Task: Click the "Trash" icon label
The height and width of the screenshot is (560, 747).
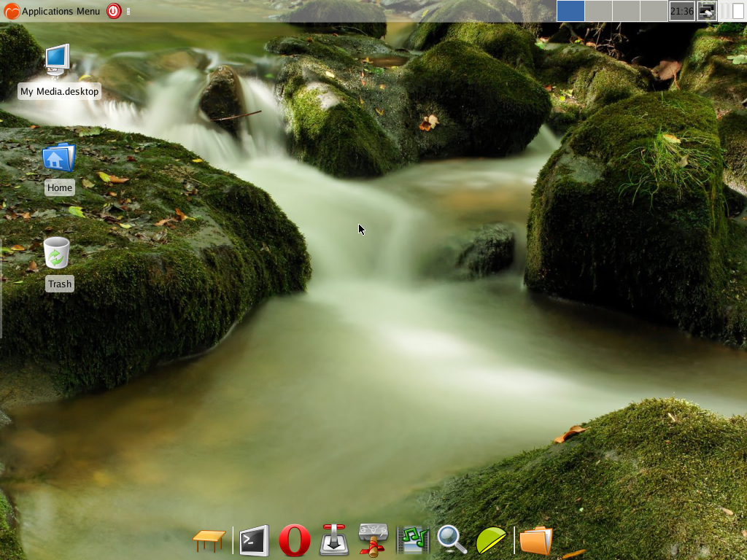Action: point(60,284)
